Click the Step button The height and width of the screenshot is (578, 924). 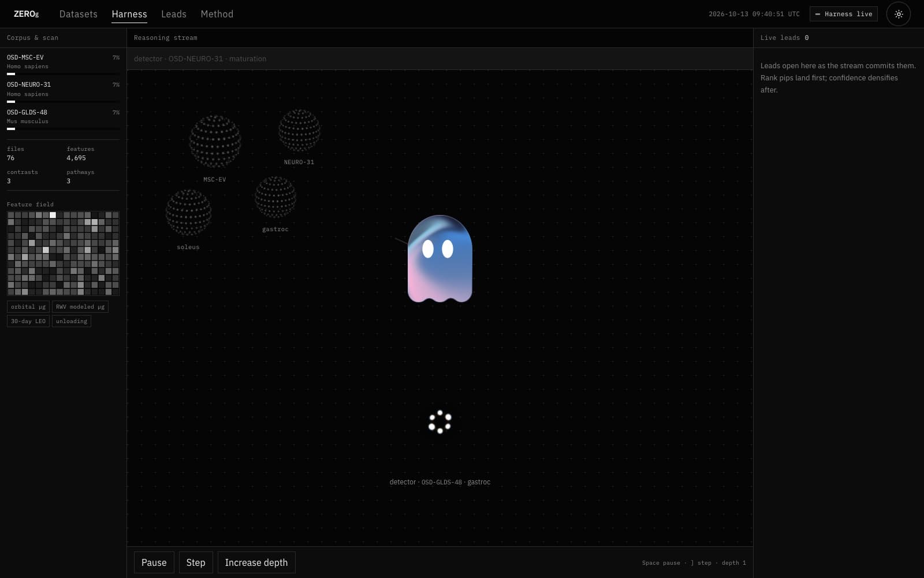pyautogui.click(x=196, y=562)
